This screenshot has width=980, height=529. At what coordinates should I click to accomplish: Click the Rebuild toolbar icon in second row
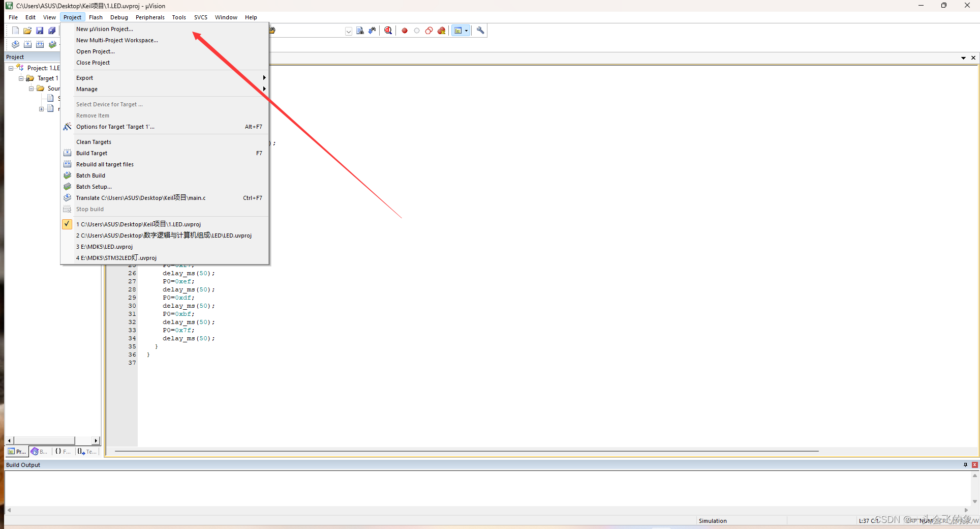point(40,44)
